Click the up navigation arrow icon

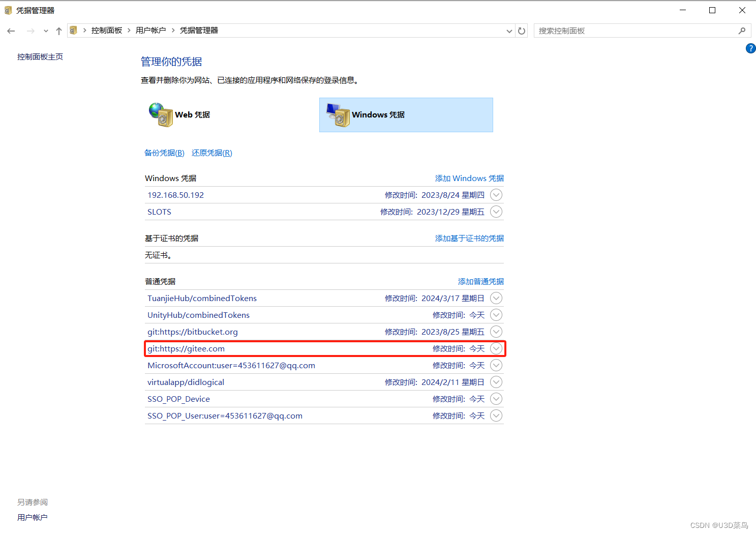58,31
